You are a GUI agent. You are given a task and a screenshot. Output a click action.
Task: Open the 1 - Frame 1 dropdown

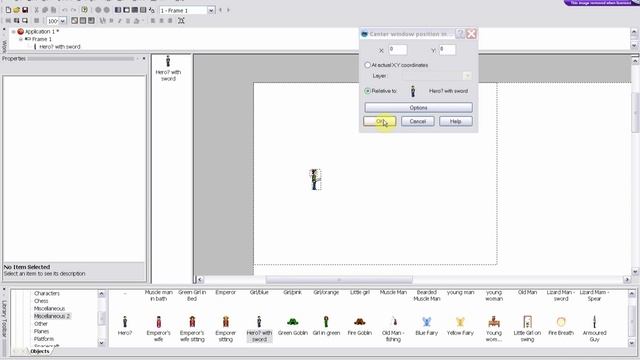(211, 10)
